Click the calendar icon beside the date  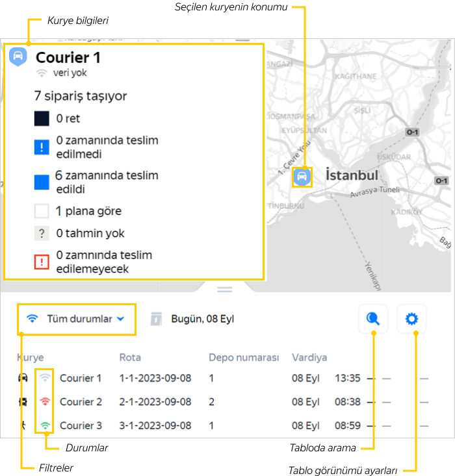(157, 319)
